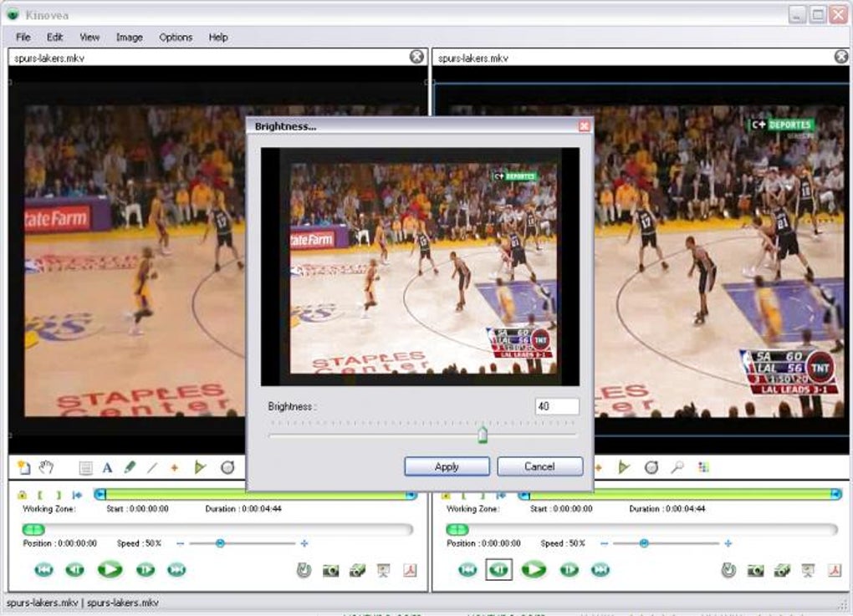Click Apply in the Brightness dialog
Screen dimensions: 853x616
(x=447, y=466)
